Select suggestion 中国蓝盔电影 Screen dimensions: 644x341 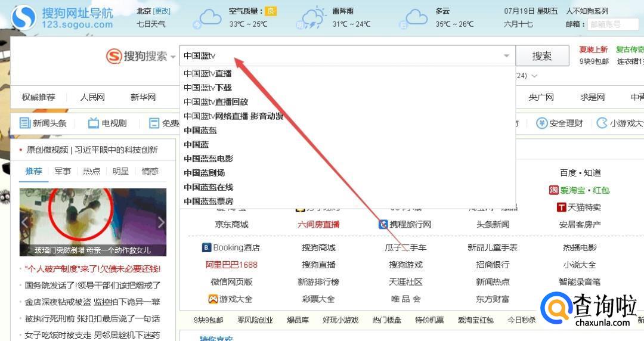click(x=208, y=159)
